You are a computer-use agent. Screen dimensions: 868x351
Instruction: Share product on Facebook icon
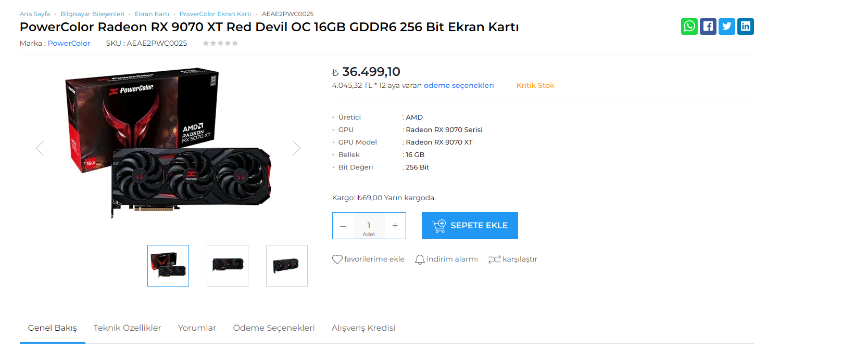[x=708, y=27]
